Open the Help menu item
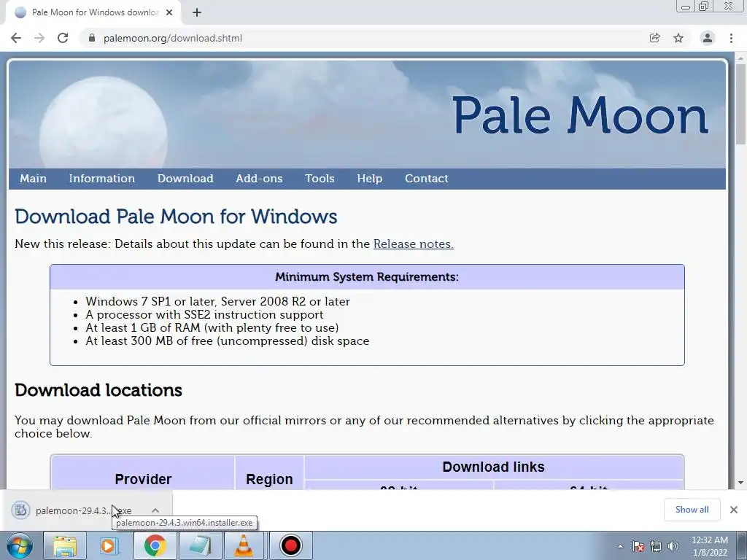The width and height of the screenshot is (747, 560). coord(370,179)
